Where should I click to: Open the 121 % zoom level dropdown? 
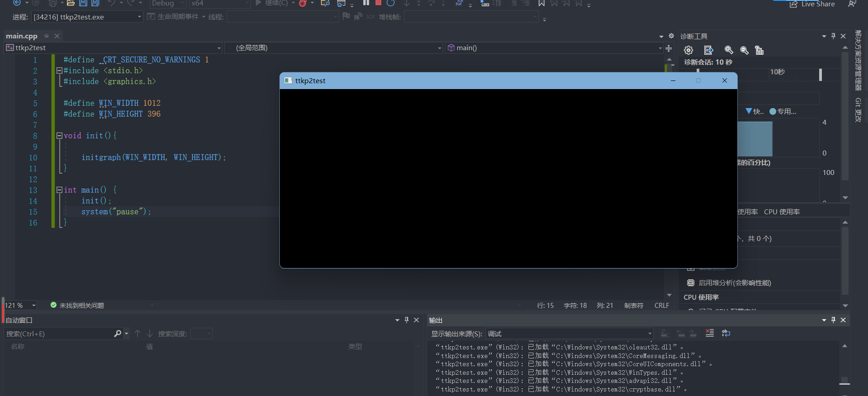pyautogui.click(x=20, y=306)
